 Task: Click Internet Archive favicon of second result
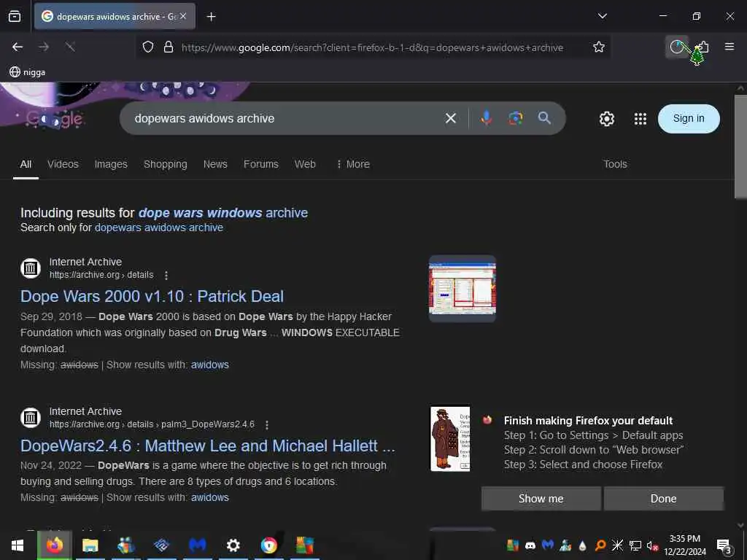[31, 418]
